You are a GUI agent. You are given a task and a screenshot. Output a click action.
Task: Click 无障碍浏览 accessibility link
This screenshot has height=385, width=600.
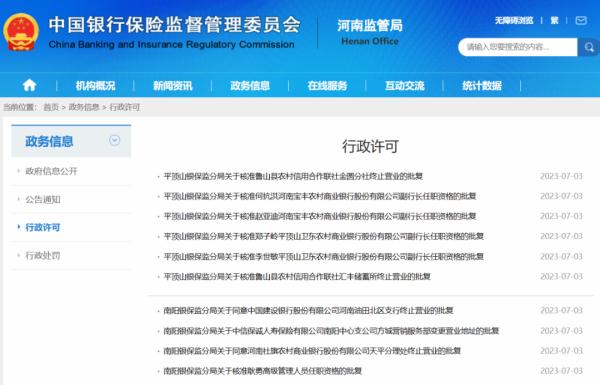coord(514,20)
